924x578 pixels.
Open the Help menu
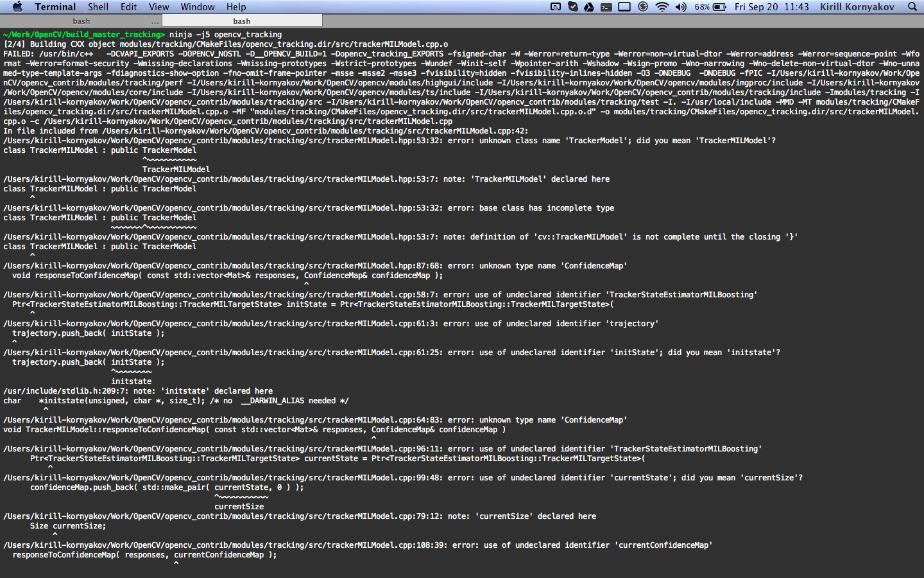coord(236,6)
